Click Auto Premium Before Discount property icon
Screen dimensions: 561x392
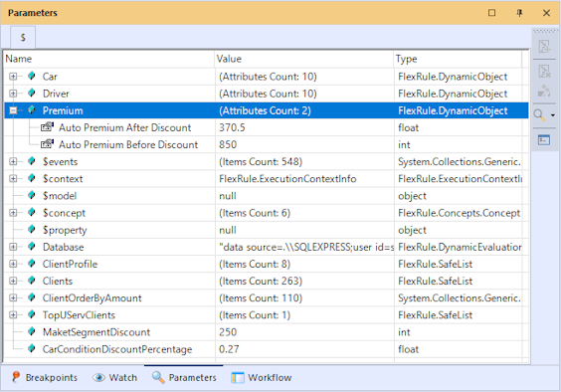(x=47, y=144)
